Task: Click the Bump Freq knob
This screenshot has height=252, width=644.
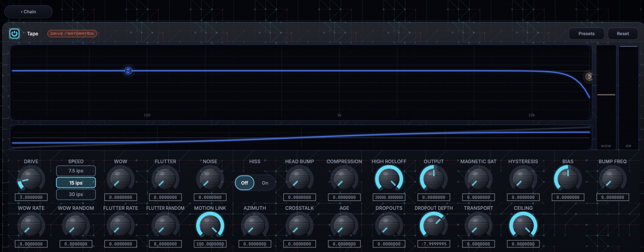Action: [612, 179]
